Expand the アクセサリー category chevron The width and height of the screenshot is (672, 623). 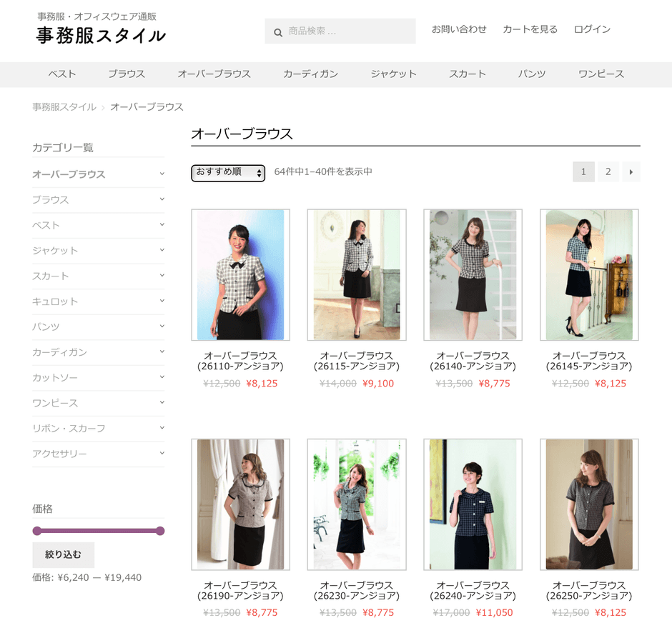point(162,453)
